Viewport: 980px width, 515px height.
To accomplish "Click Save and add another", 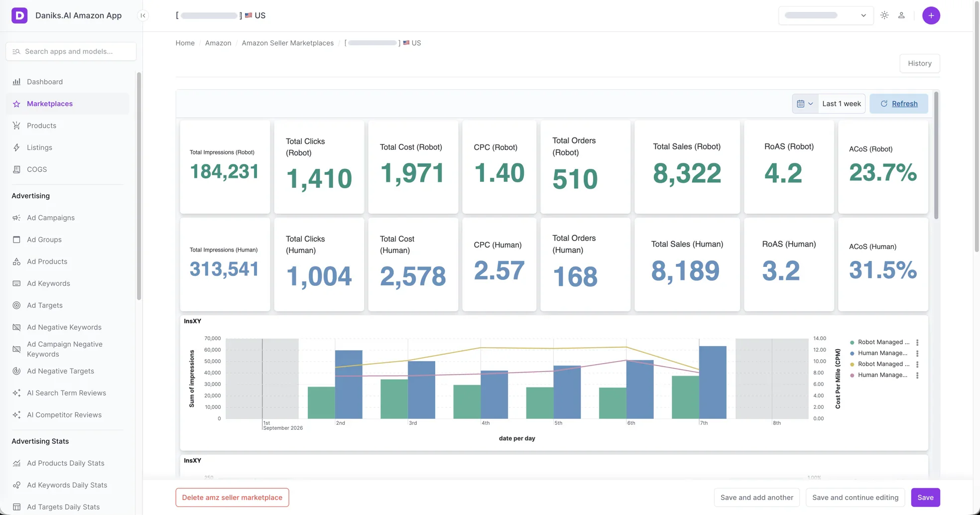I will tap(756, 497).
